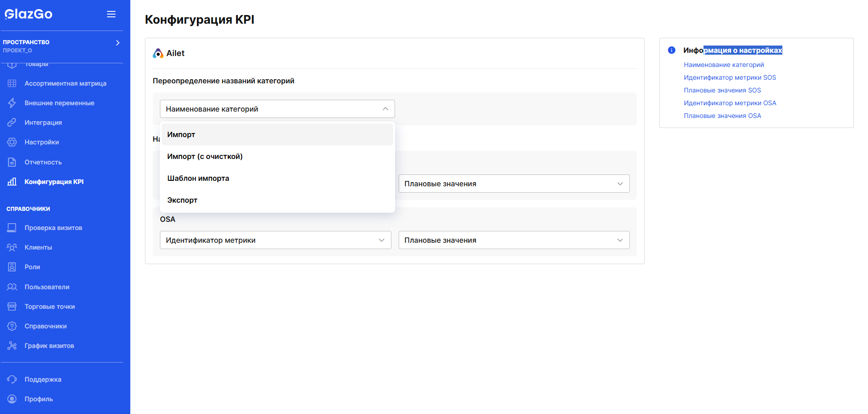Screen dimensions: 868x414
Task: Open the Интеграция menu item
Action: tap(43, 123)
